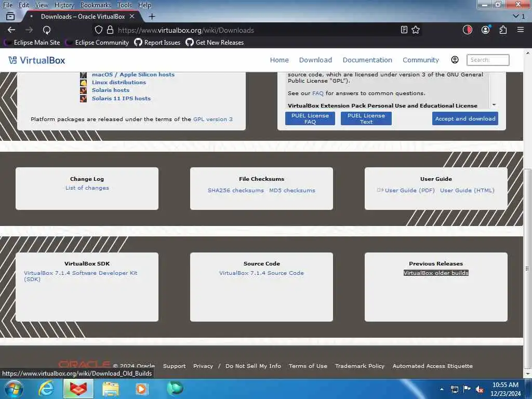Screen dimensions: 532x399
Task: Open Eclipse Main Site bookmark
Action: [x=32, y=43]
